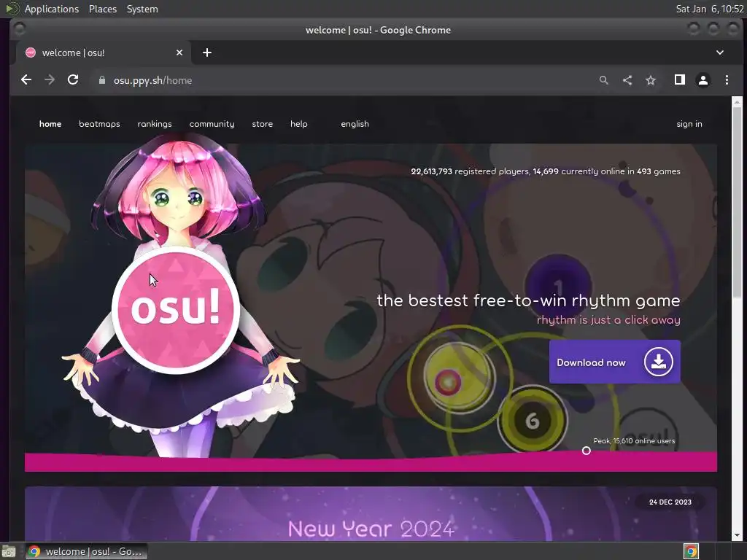Close the welcome | osu! tab

pyautogui.click(x=179, y=52)
